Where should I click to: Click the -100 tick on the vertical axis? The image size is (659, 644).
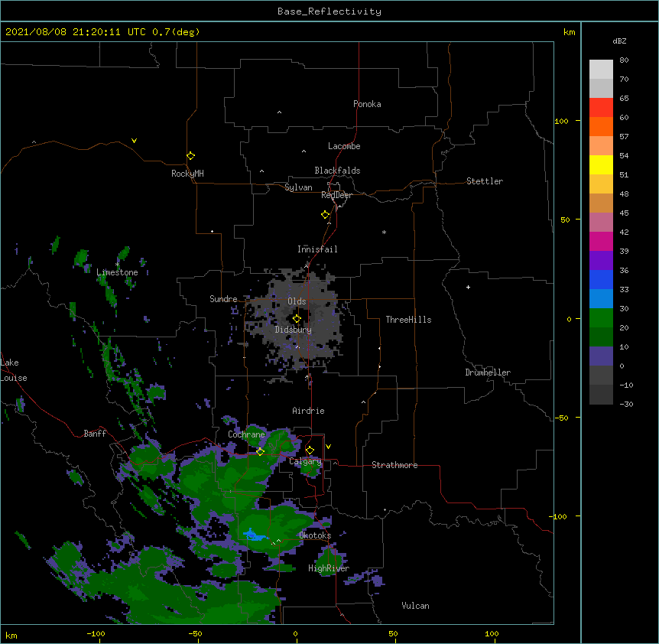coord(559,516)
